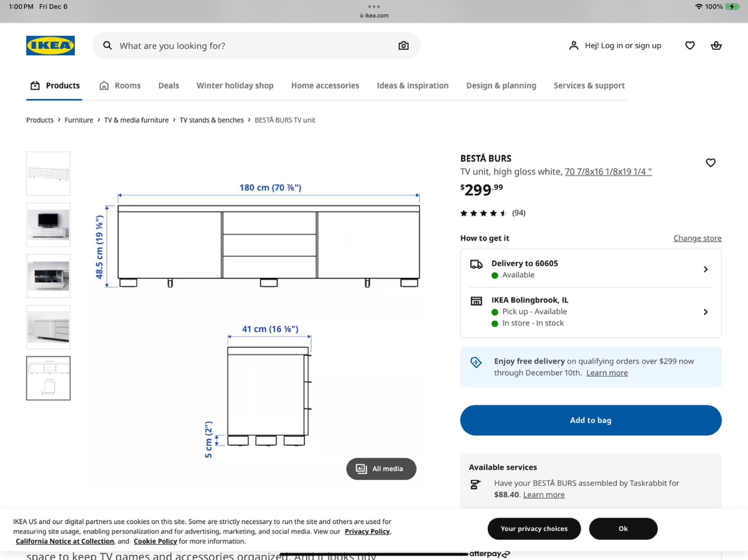Screen dimensions: 748x560
Task: Go to TV & media furniture breadcrumb
Action: tap(137, 120)
